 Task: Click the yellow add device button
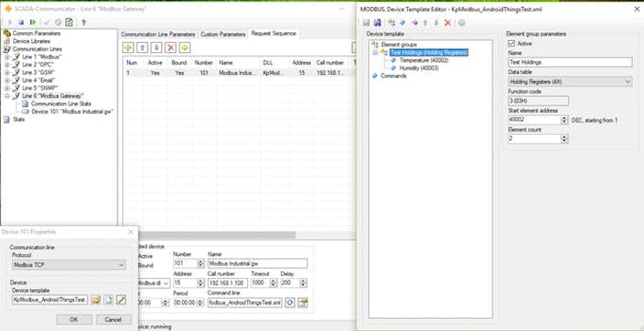pos(128,48)
